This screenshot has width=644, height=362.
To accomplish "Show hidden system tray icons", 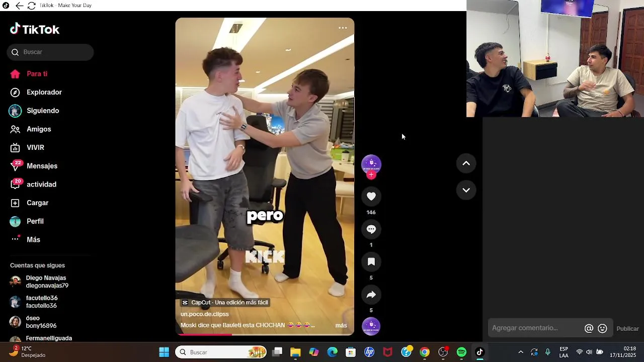I will pos(521,352).
